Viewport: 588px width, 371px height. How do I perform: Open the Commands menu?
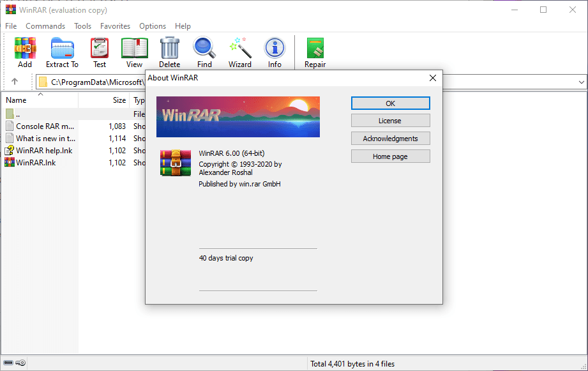click(45, 26)
